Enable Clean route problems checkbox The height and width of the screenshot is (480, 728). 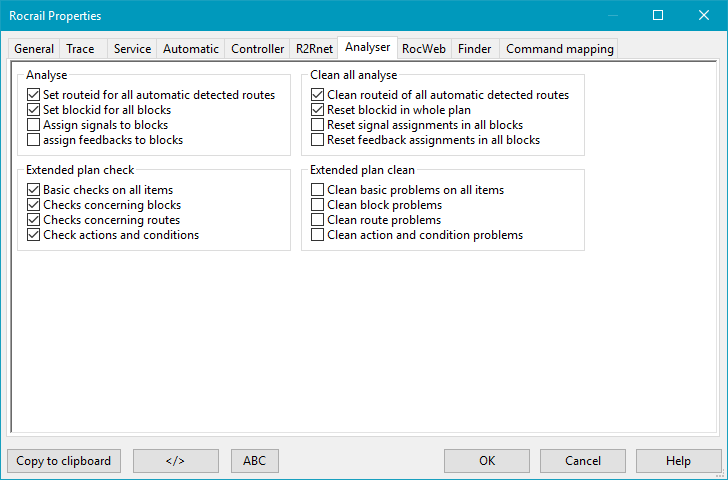(318, 220)
